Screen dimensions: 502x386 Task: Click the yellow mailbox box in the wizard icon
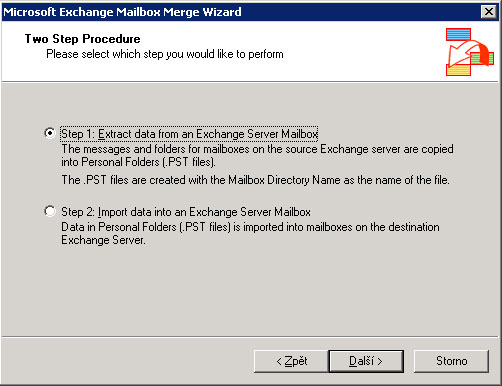pos(458,70)
